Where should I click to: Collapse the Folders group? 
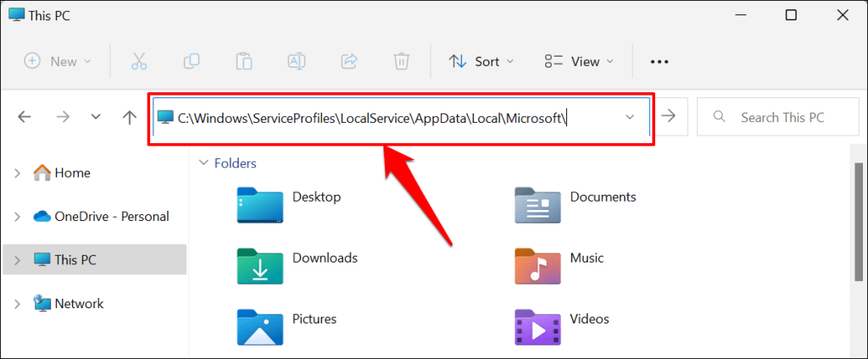(203, 163)
